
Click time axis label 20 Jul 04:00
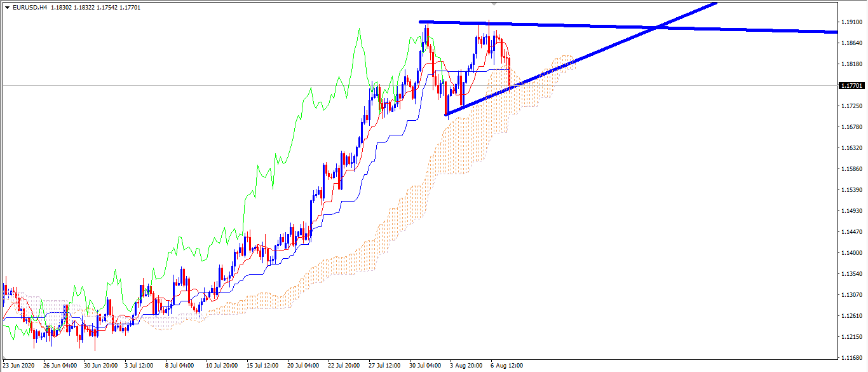coord(303,366)
